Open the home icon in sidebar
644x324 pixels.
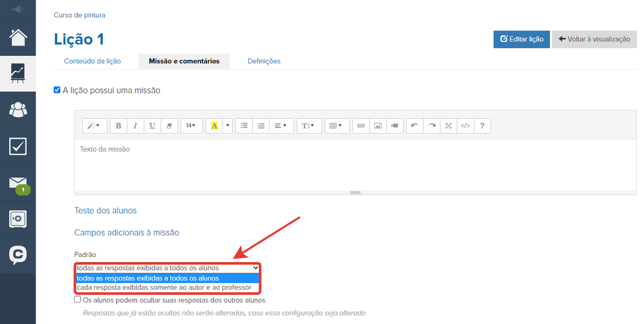click(18, 38)
